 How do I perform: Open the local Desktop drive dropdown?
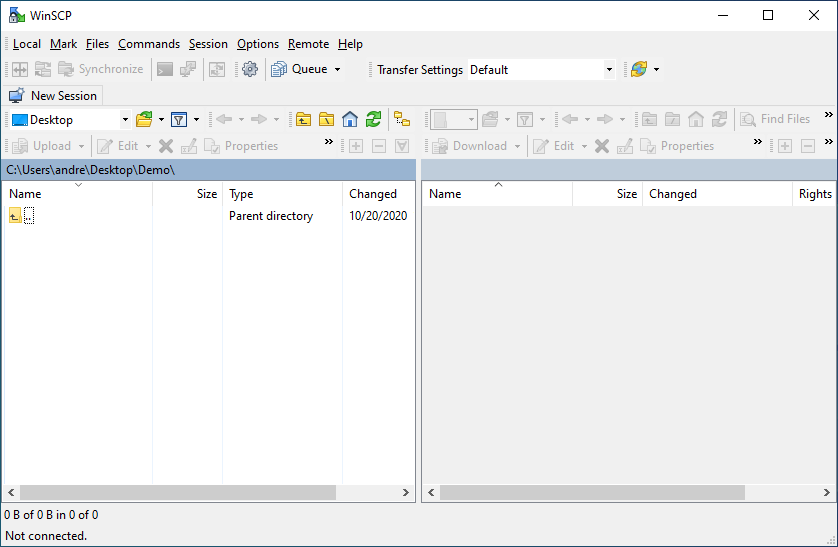[x=70, y=120]
